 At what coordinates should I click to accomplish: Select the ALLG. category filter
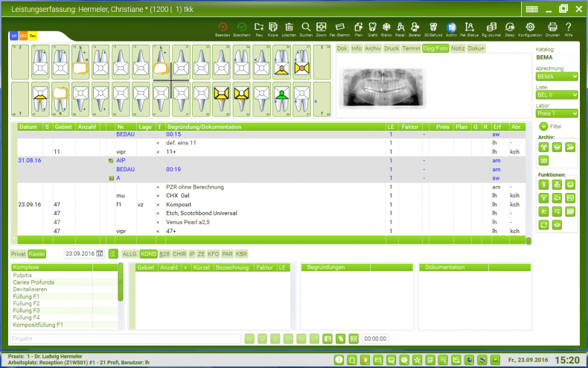coord(130,254)
